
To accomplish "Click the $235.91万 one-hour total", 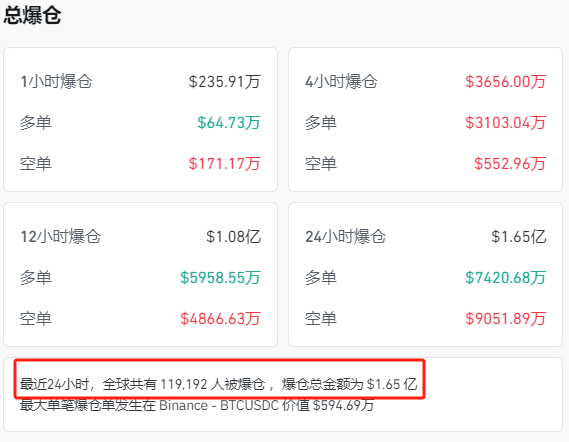I will 225,81.
